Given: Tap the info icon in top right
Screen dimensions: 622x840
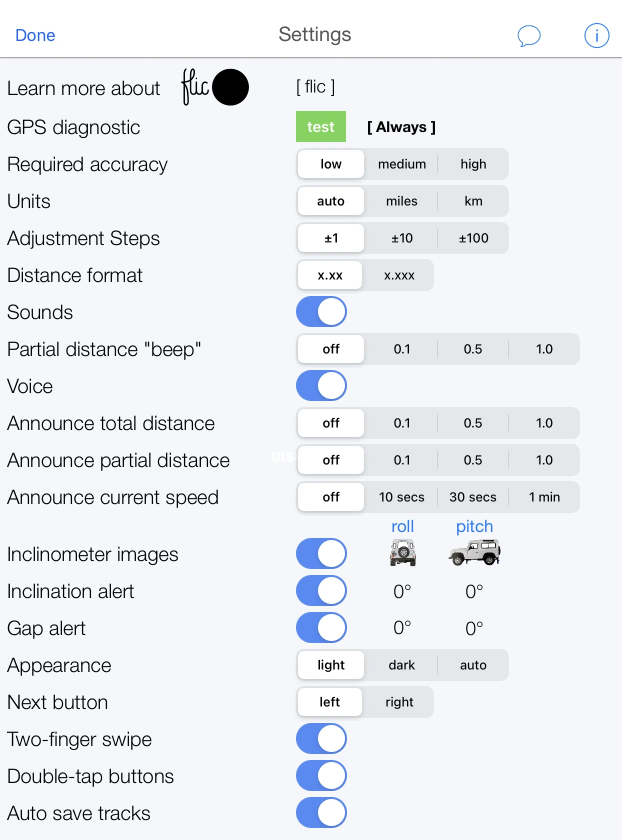Looking at the screenshot, I should click(596, 35).
